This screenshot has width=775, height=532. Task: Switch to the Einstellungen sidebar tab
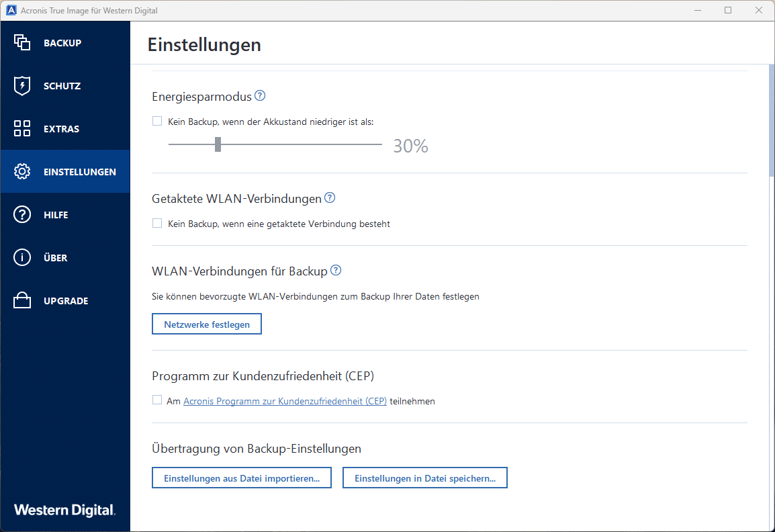(79, 172)
